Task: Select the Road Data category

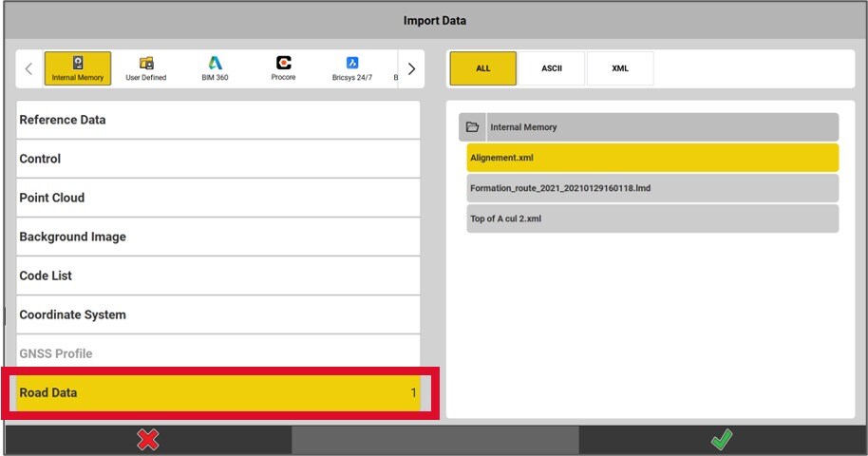Action: (218, 393)
